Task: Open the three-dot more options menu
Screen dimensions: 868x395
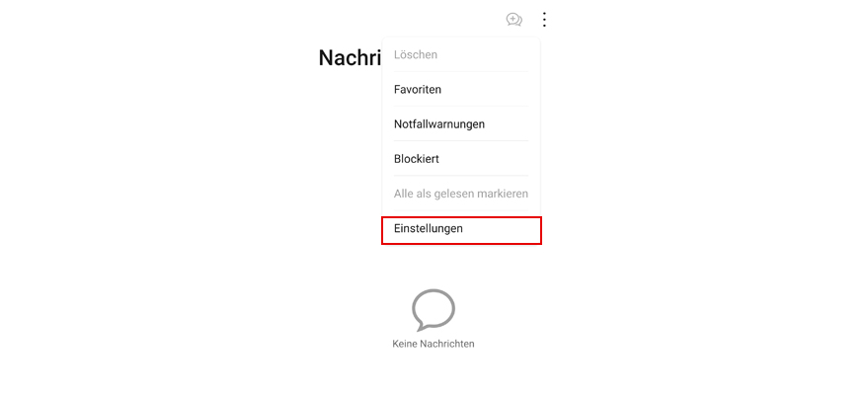Action: click(545, 20)
